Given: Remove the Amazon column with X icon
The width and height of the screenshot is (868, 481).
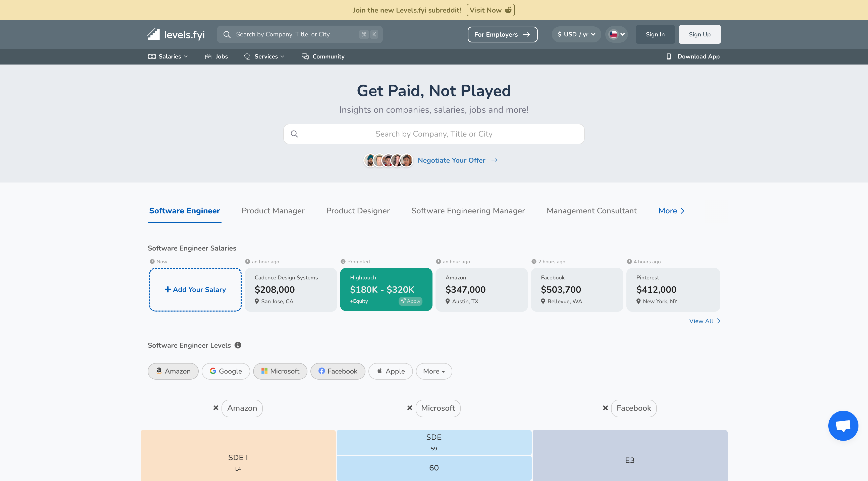Looking at the screenshot, I should click(x=216, y=408).
